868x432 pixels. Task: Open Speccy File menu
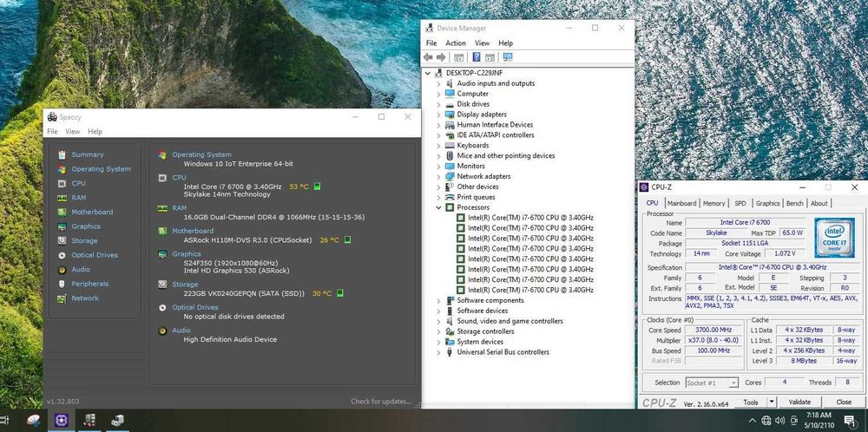point(52,132)
